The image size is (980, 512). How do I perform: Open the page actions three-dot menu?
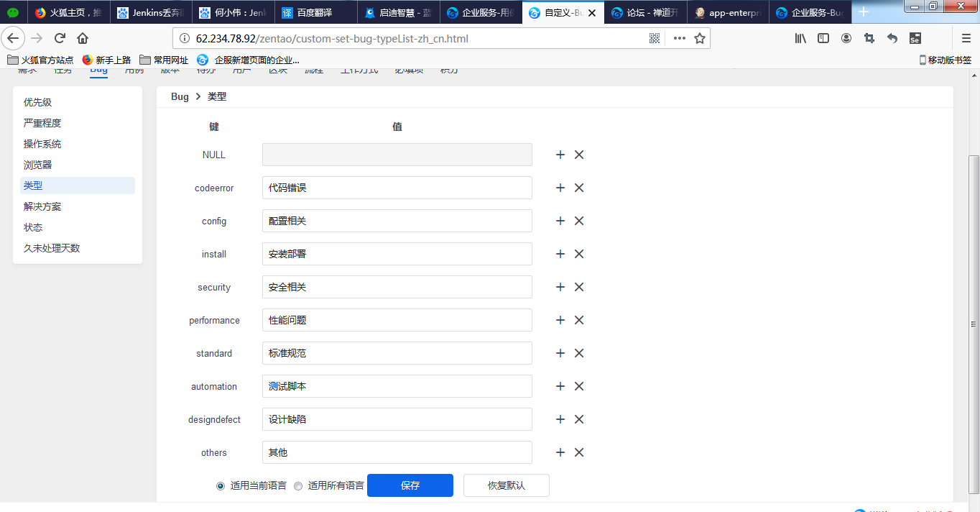(x=679, y=38)
